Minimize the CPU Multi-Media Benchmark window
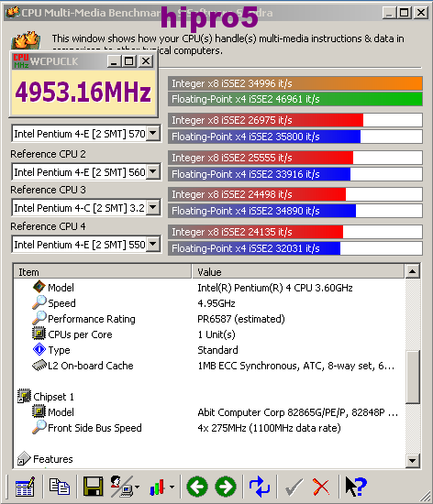This screenshot has height=504, width=433. click(x=389, y=13)
